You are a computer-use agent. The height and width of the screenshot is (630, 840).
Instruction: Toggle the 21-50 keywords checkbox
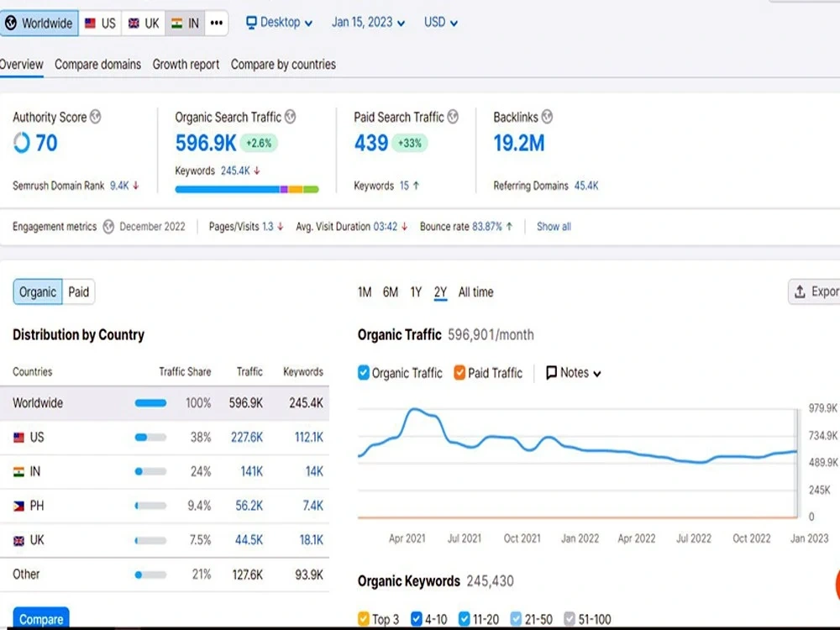(x=516, y=619)
